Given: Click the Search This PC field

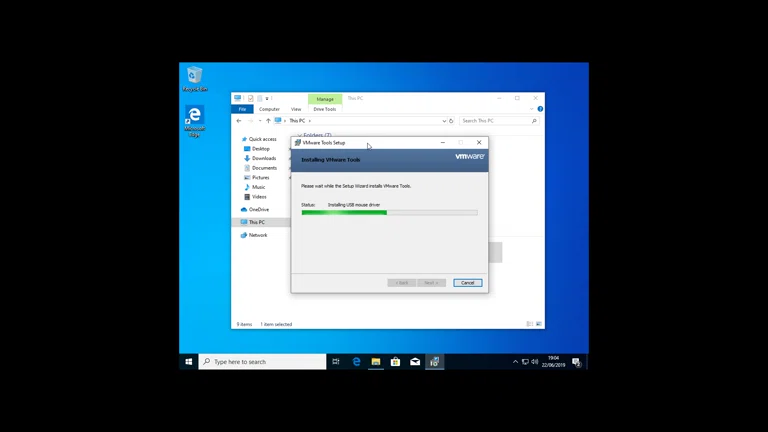Looking at the screenshot, I should click(495, 121).
